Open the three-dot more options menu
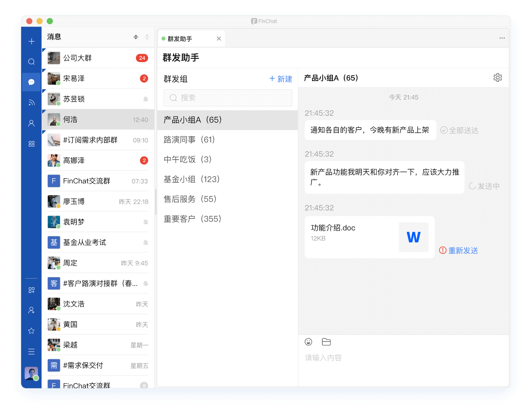The image size is (532, 415). click(x=502, y=38)
